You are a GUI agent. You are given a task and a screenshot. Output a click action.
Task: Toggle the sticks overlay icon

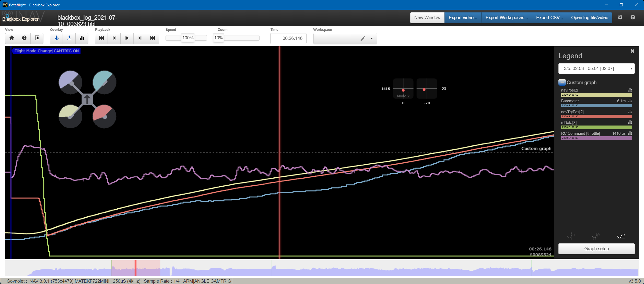click(x=69, y=38)
